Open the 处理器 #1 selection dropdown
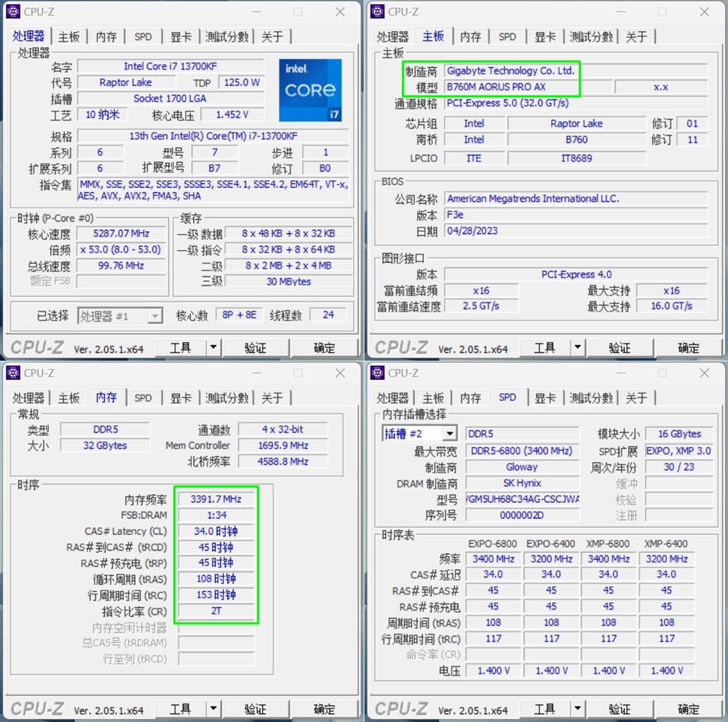Screen dimensions: 728x722 tap(120, 316)
